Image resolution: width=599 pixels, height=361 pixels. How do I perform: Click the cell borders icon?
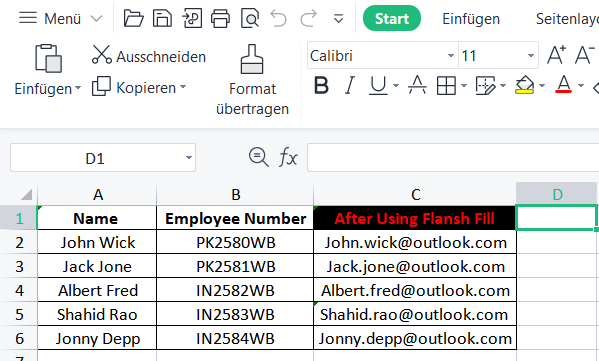click(446, 85)
